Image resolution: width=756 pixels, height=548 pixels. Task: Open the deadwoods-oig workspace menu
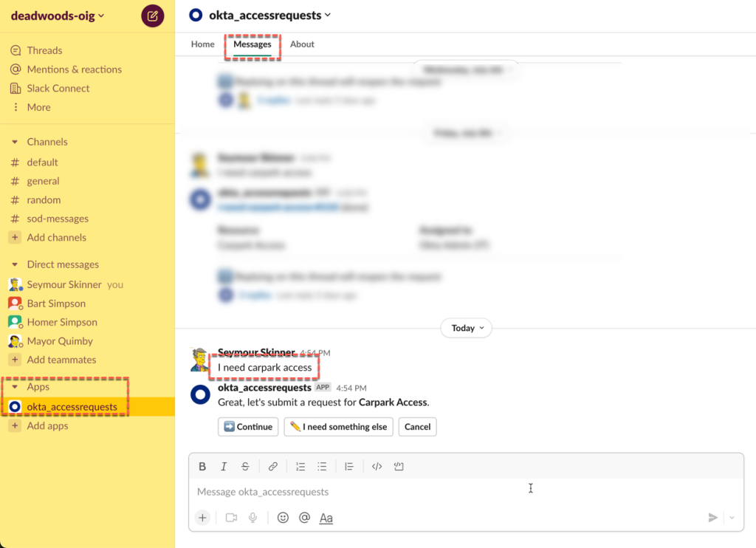click(58, 16)
